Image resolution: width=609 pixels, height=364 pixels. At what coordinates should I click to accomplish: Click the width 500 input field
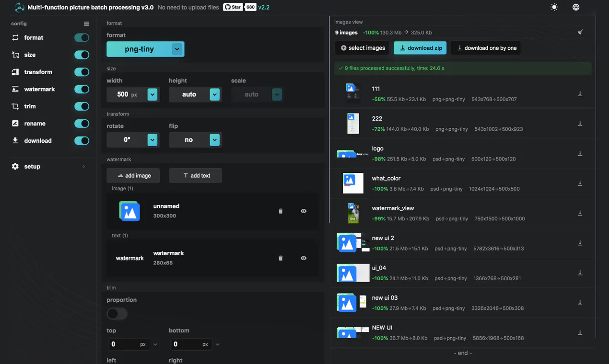(127, 94)
